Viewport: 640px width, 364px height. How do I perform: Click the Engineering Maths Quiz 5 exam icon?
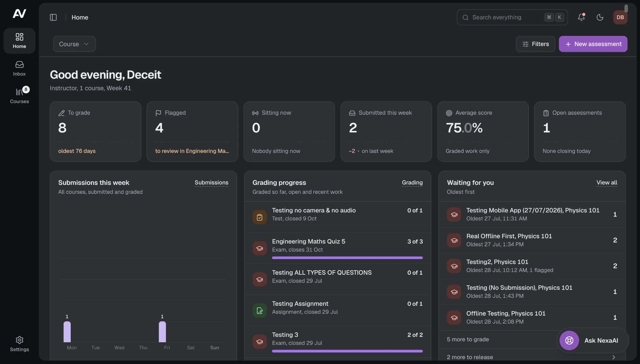(x=260, y=248)
